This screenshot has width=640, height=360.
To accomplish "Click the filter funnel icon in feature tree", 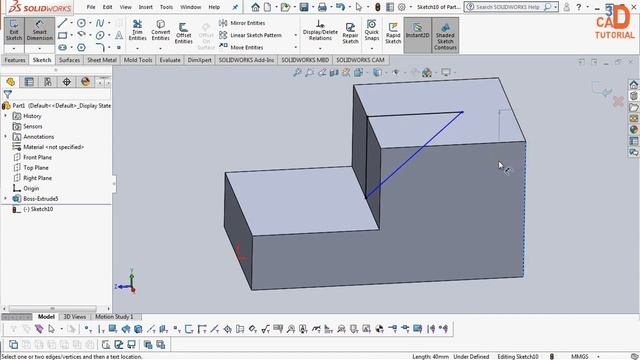I will pyautogui.click(x=7, y=95).
